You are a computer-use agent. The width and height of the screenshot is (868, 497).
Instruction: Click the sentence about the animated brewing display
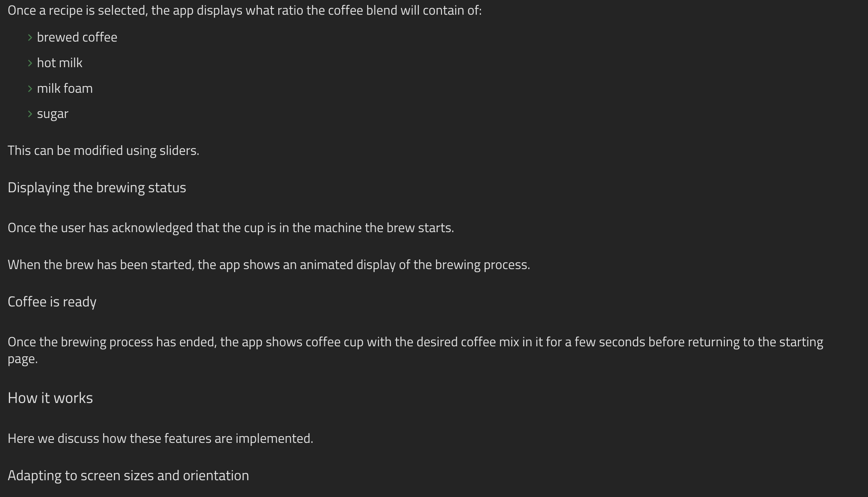(269, 265)
